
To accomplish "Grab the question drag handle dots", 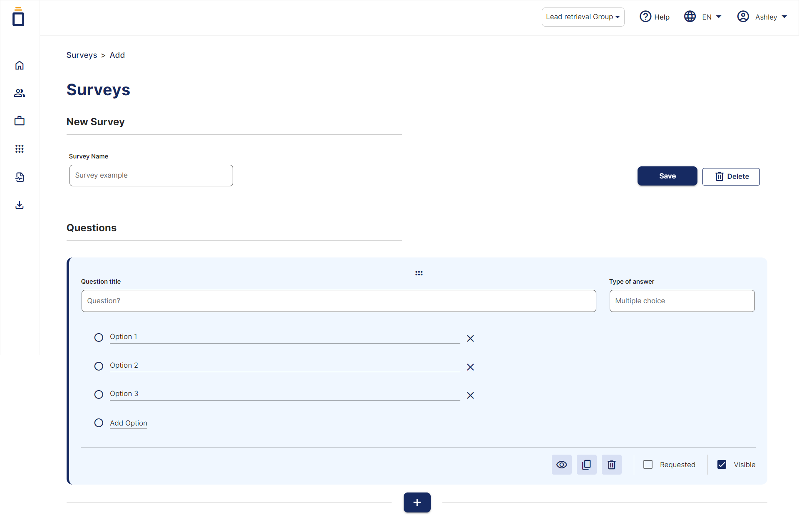I will click(419, 273).
